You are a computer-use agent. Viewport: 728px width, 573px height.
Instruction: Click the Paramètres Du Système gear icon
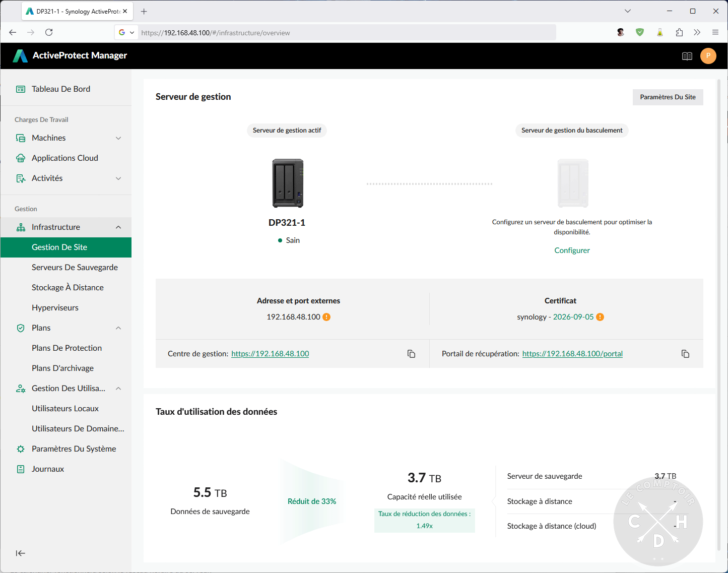pos(21,449)
